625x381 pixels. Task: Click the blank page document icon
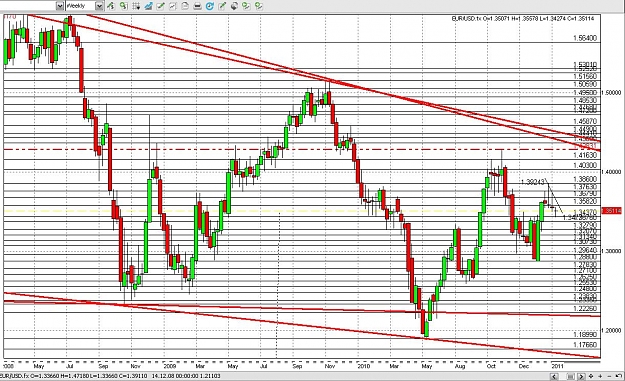[185, 6]
